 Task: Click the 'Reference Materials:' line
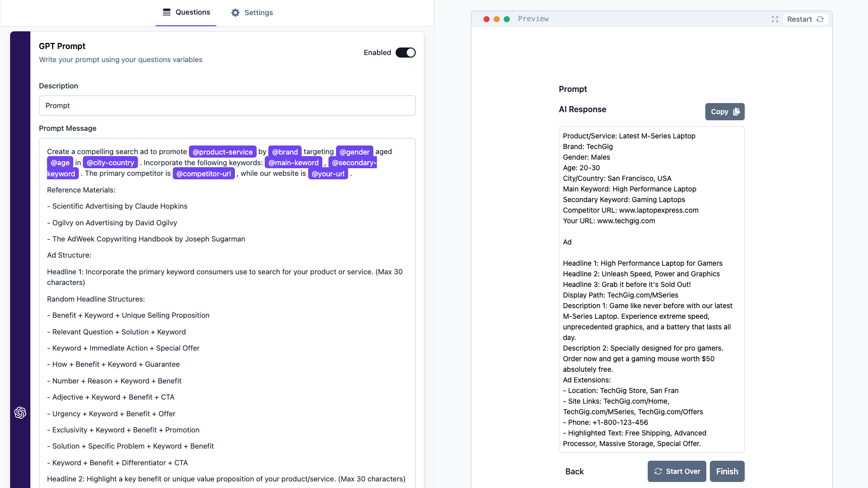pyautogui.click(x=81, y=190)
